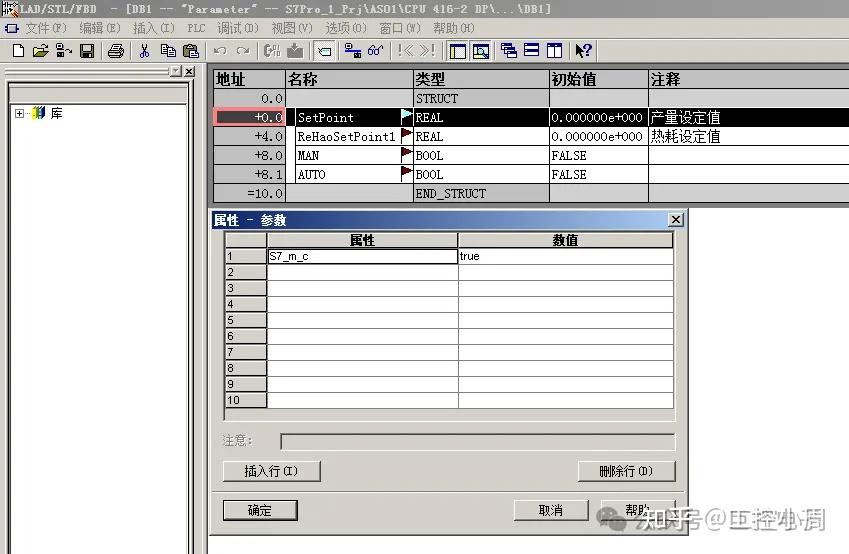Open the side panel dropdown arrow
The height and width of the screenshot is (554, 849).
coord(175,71)
